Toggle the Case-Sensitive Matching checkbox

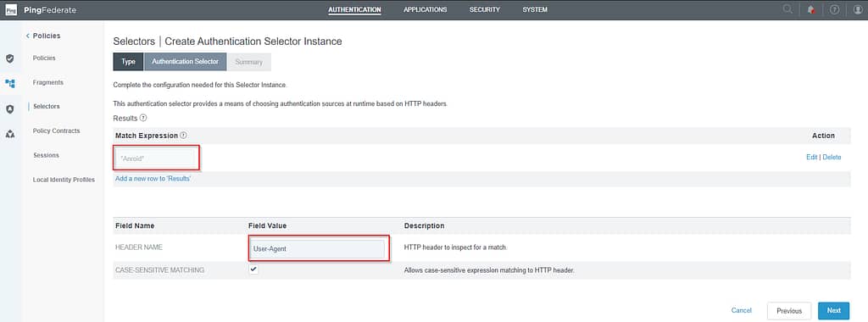point(253,269)
